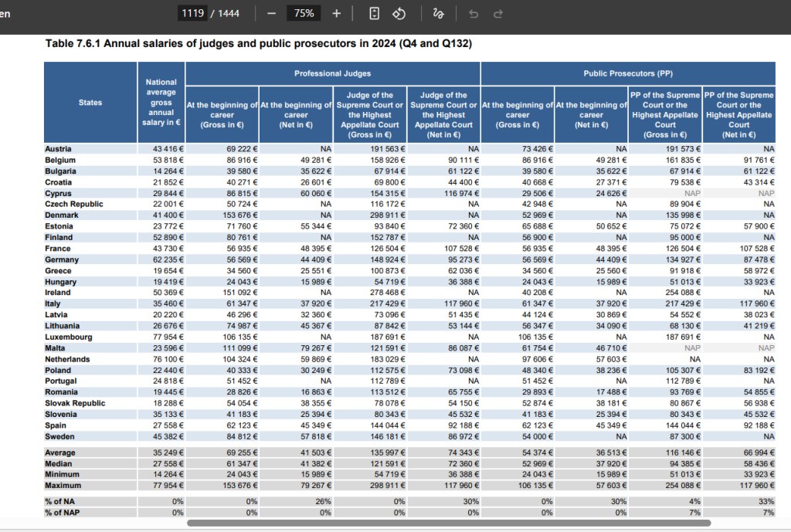The width and height of the screenshot is (791, 532).
Task: Click the 'Minimum' summary row label
Action: coord(62,474)
